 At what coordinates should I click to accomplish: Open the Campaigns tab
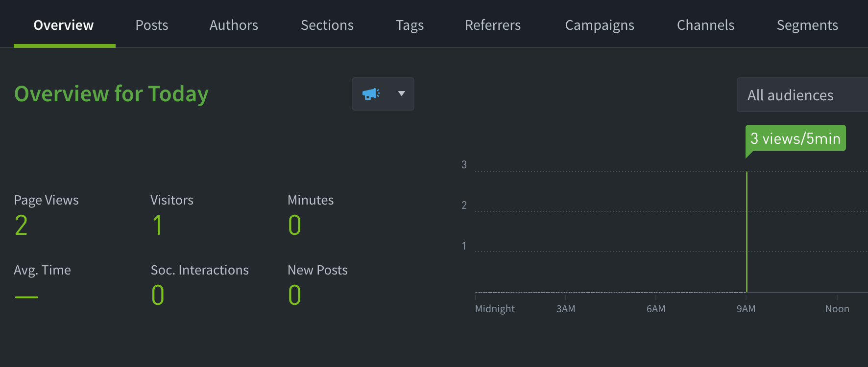pyautogui.click(x=599, y=25)
